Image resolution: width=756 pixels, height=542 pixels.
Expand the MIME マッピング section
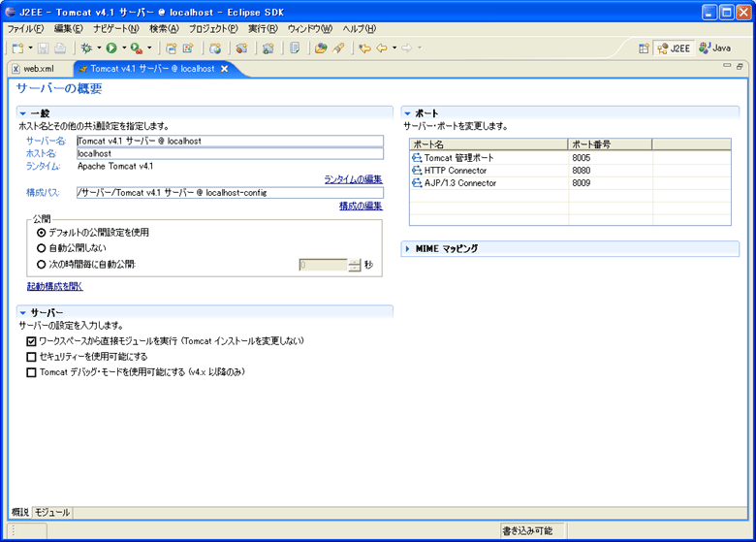click(407, 249)
